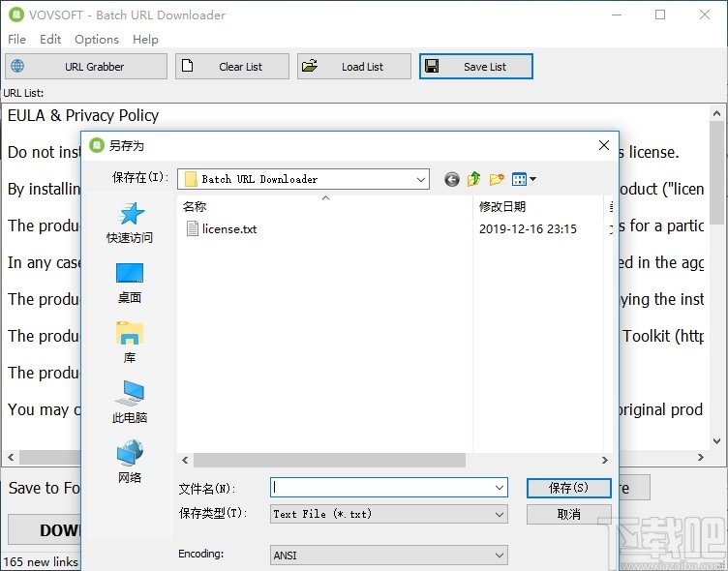Image resolution: width=728 pixels, height=571 pixels.
Task: Open the Edit menu
Action: pyautogui.click(x=50, y=40)
